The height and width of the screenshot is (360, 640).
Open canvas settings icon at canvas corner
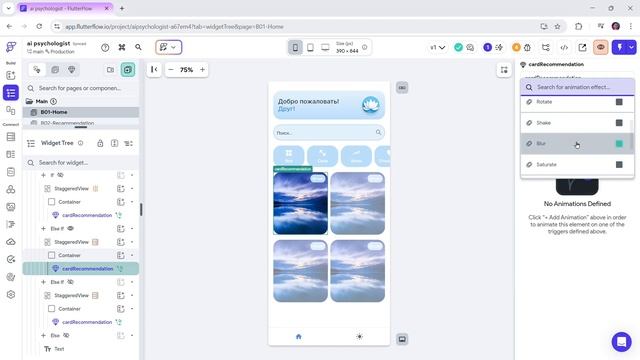(x=504, y=70)
